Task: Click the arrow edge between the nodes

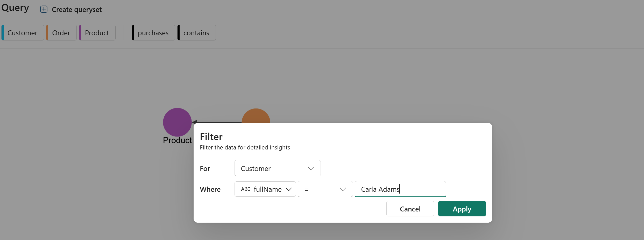Action: [218, 122]
